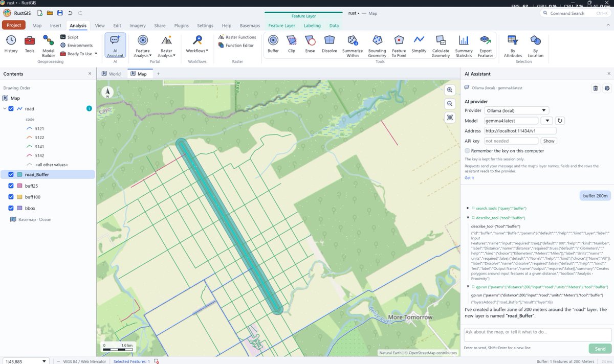The image size is (614, 364).
Task: Expand the Ready To Use dropdown
Action: point(78,54)
